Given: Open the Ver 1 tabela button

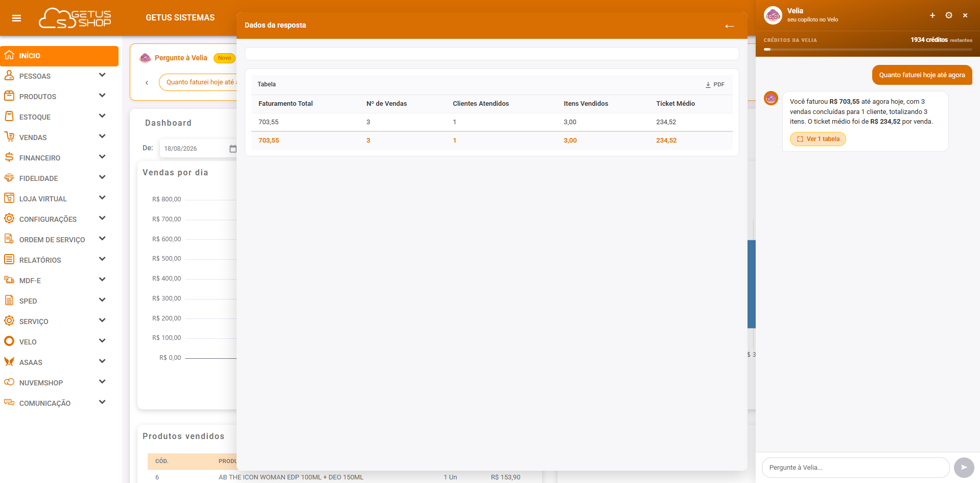Looking at the screenshot, I should point(818,139).
